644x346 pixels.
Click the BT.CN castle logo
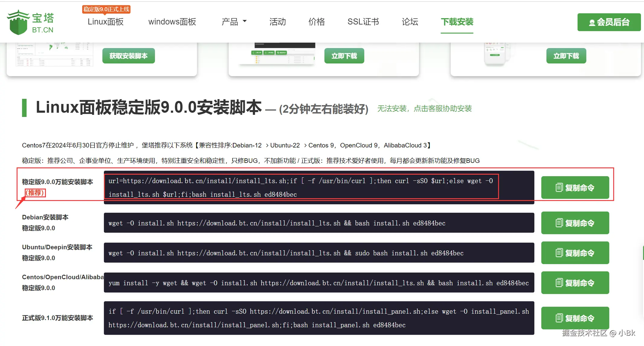click(x=18, y=23)
